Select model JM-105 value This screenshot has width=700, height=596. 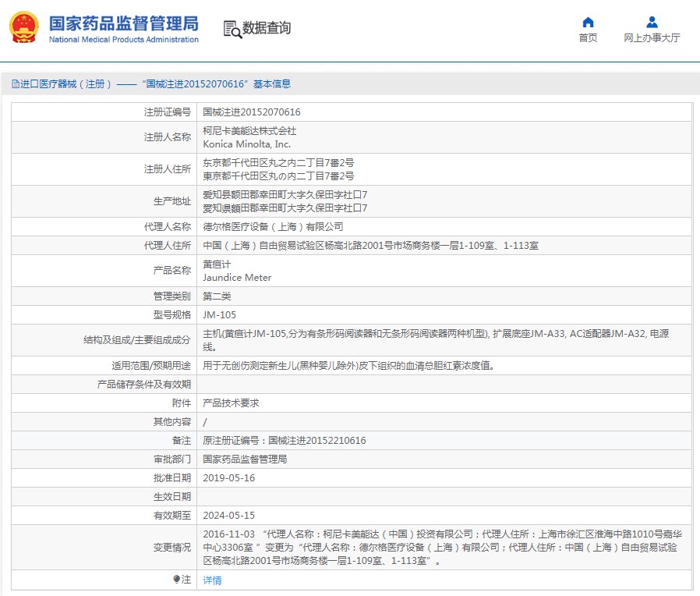[x=219, y=315]
